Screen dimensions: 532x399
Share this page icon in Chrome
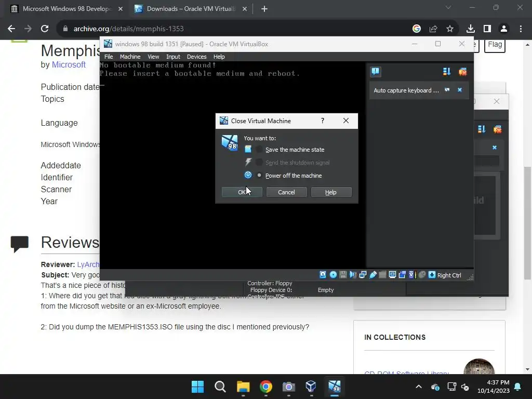click(433, 29)
